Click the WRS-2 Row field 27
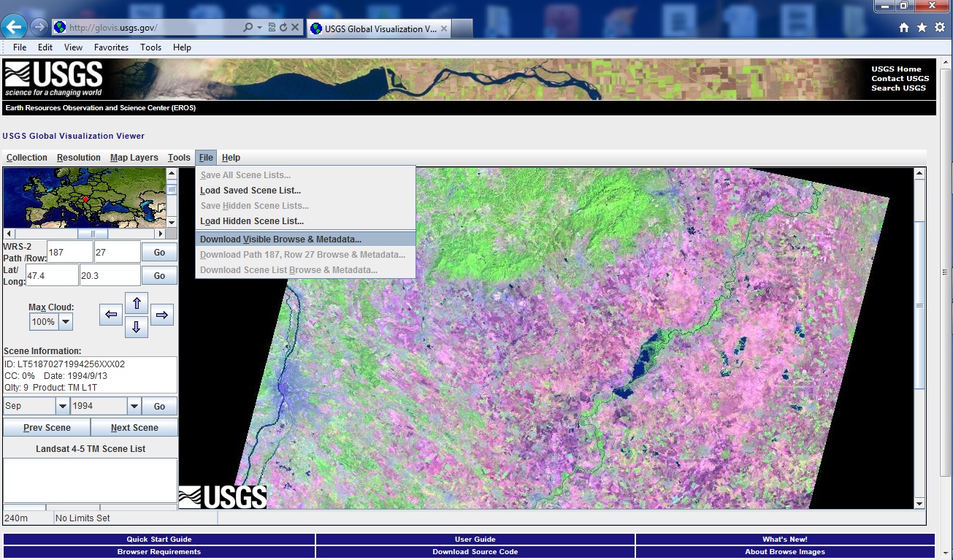Viewport: 953px width, 560px height. tap(118, 252)
